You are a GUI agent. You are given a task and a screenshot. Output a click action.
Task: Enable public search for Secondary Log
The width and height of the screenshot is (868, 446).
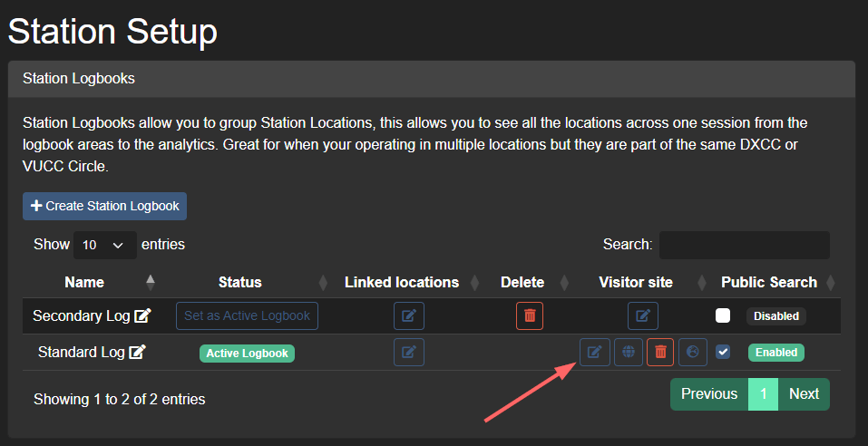(x=722, y=315)
